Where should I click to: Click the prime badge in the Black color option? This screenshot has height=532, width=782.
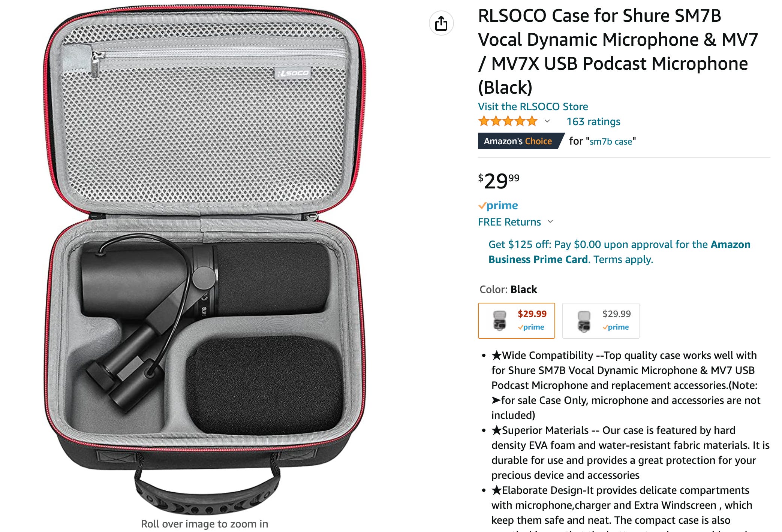point(531,327)
